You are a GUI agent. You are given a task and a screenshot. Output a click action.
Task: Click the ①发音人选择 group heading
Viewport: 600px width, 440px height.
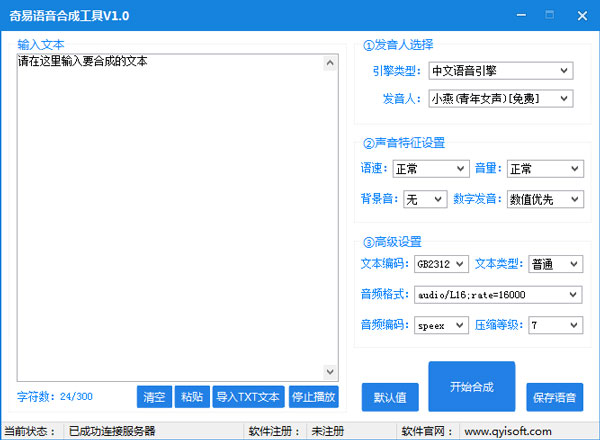pyautogui.click(x=398, y=45)
